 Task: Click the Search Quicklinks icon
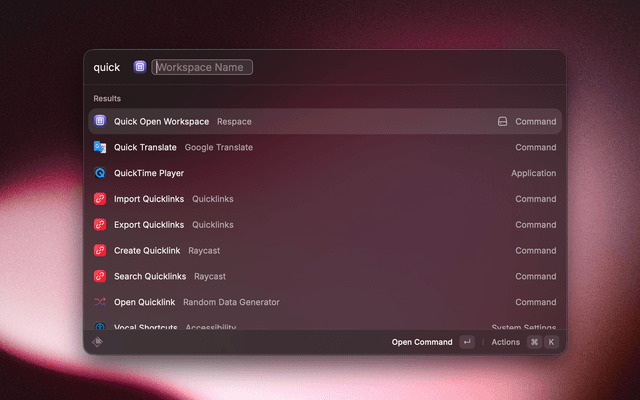click(x=100, y=276)
